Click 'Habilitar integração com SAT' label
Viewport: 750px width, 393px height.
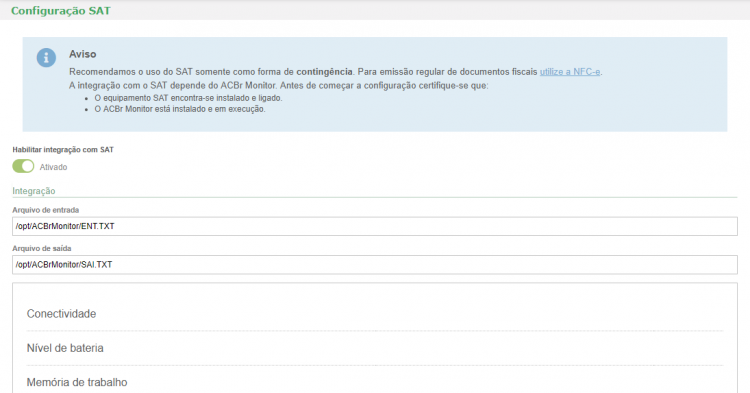63,150
